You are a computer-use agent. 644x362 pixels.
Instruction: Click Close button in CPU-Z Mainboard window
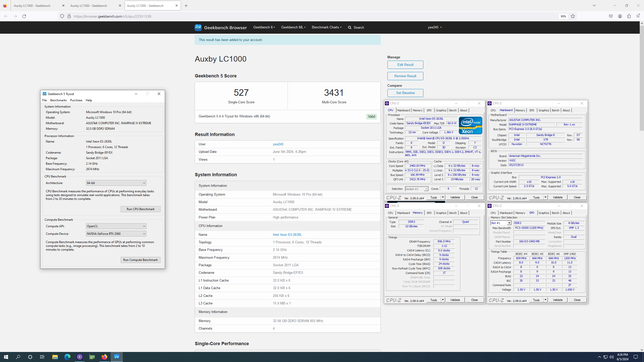[x=577, y=197]
